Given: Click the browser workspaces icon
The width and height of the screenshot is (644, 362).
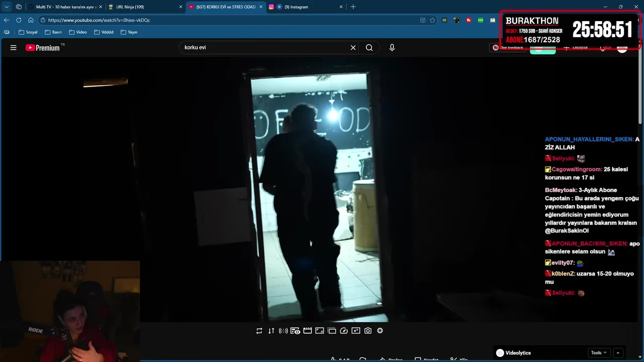Looking at the screenshot, I should click(x=19, y=7).
